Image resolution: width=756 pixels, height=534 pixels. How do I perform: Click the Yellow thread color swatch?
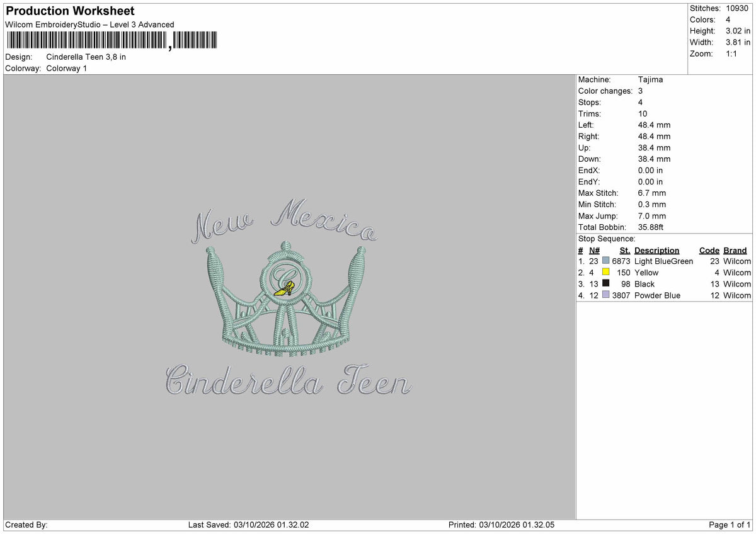click(606, 272)
